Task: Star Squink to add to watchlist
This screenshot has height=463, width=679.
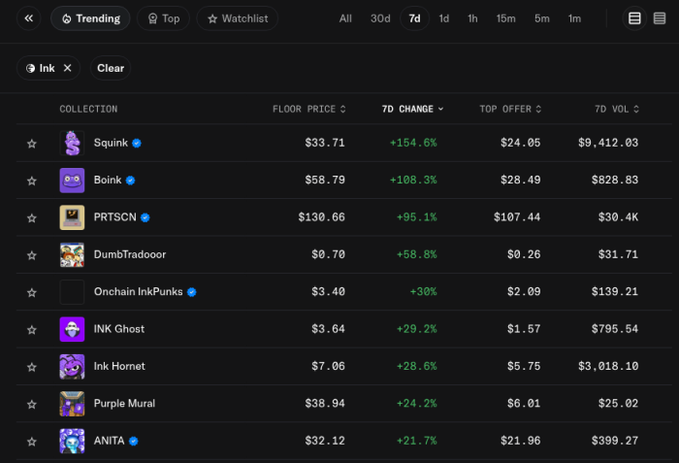Action: tap(32, 143)
